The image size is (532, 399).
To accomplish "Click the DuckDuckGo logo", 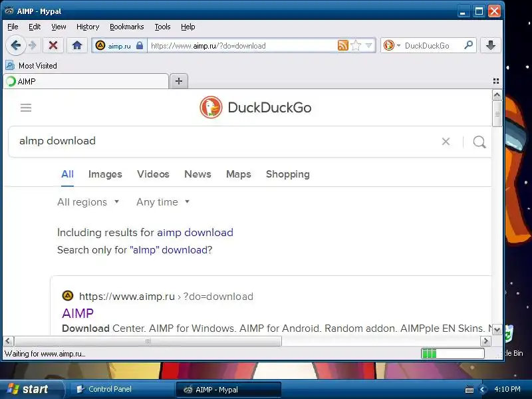I will 255,108.
